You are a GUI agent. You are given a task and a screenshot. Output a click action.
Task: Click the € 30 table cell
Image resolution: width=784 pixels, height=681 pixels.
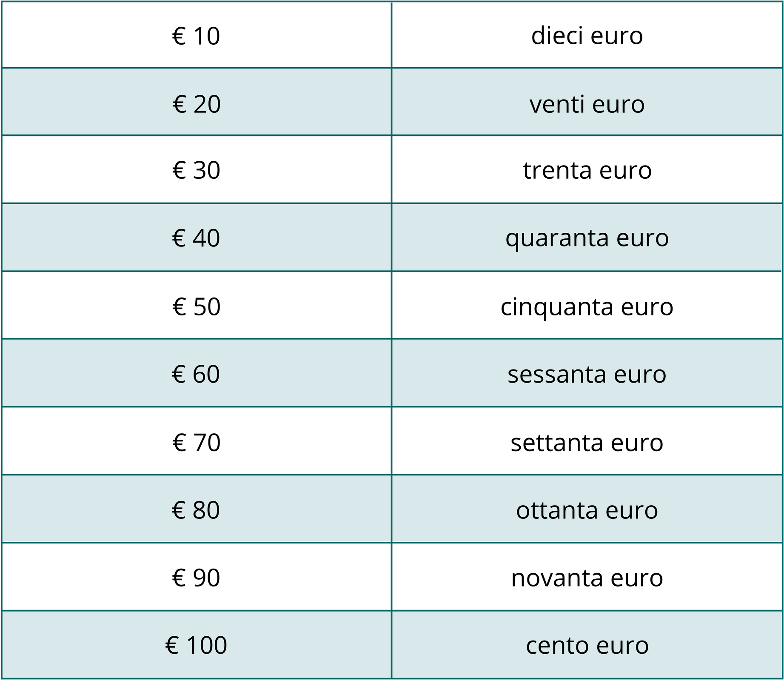196,170
